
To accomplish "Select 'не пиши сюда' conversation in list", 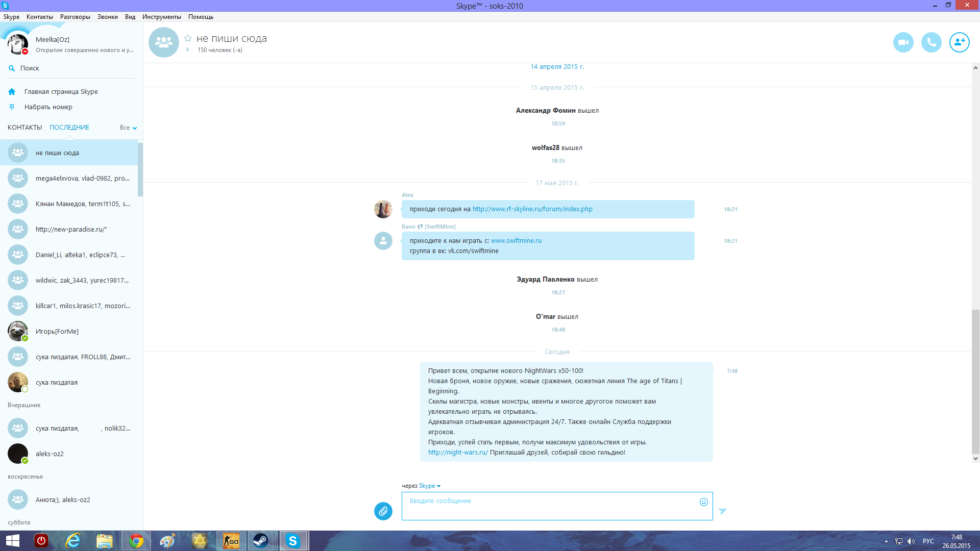I will point(69,153).
